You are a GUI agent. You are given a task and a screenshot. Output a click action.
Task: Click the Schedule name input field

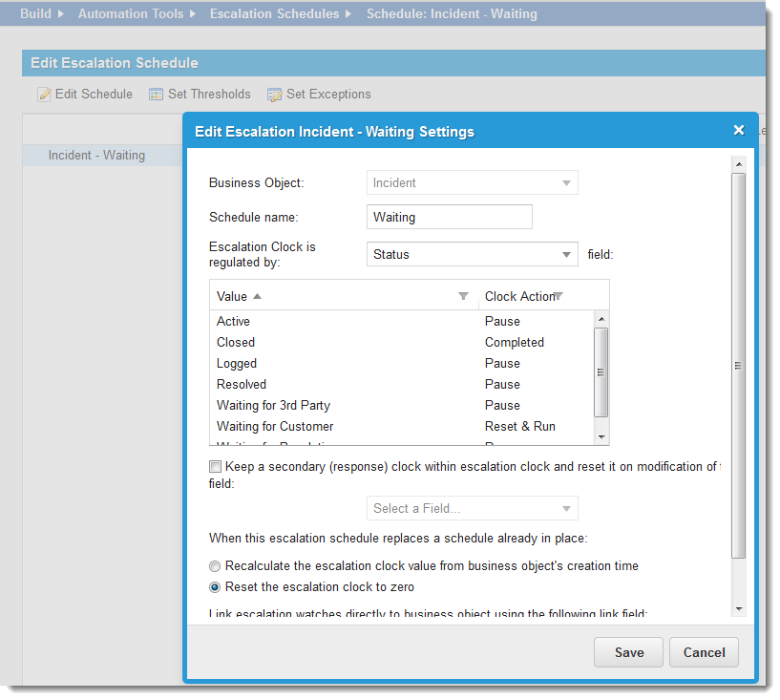449,218
